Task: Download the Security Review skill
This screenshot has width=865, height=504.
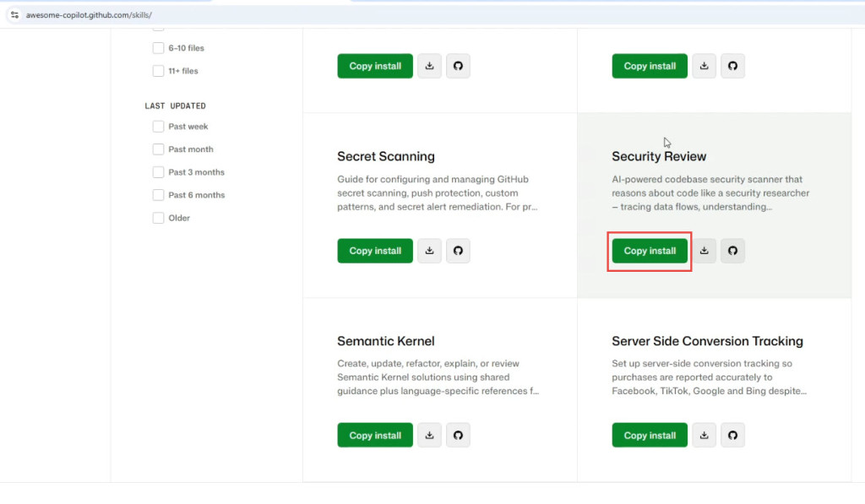Action: point(704,251)
